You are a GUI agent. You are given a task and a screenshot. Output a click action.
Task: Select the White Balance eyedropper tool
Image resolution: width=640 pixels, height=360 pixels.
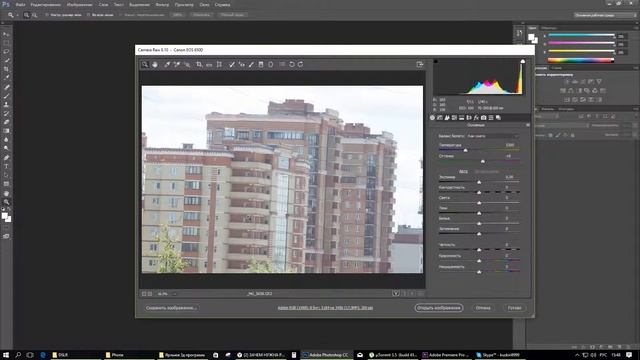click(167, 64)
